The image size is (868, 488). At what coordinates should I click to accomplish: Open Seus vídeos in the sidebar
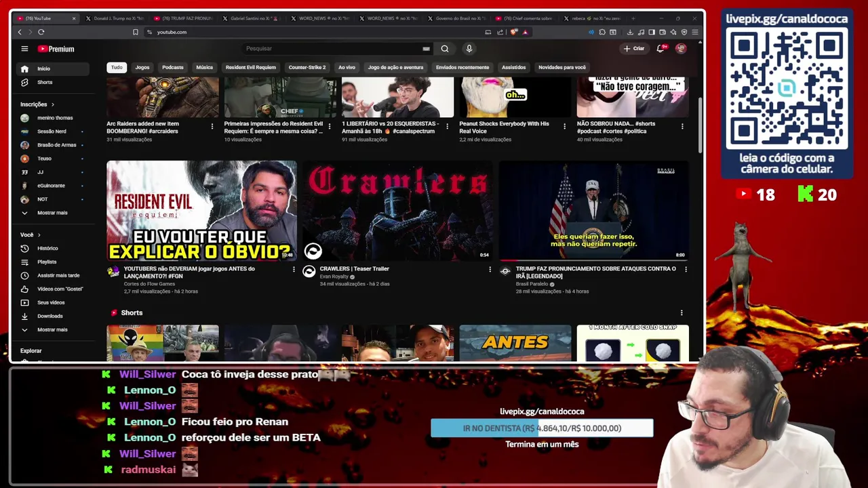[x=54, y=302]
